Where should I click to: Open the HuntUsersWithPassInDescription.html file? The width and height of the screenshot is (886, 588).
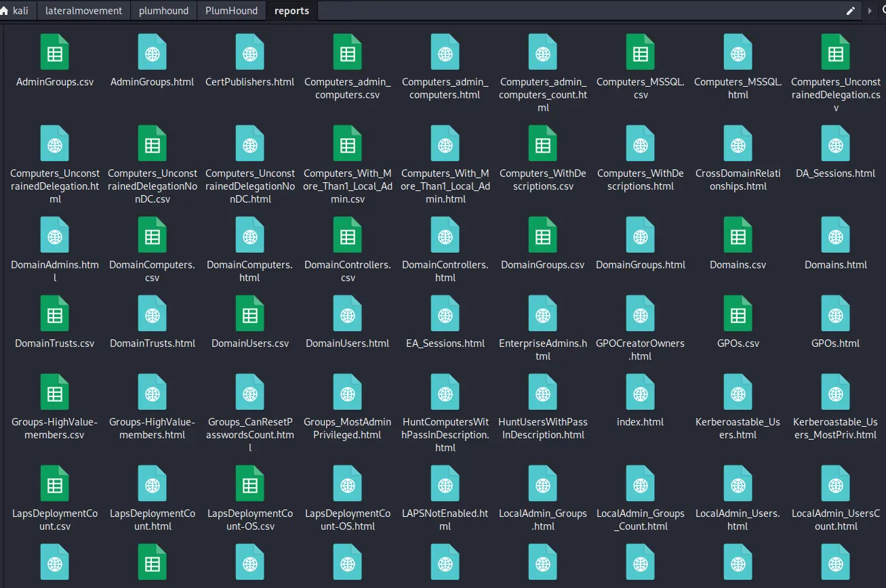tap(542, 392)
